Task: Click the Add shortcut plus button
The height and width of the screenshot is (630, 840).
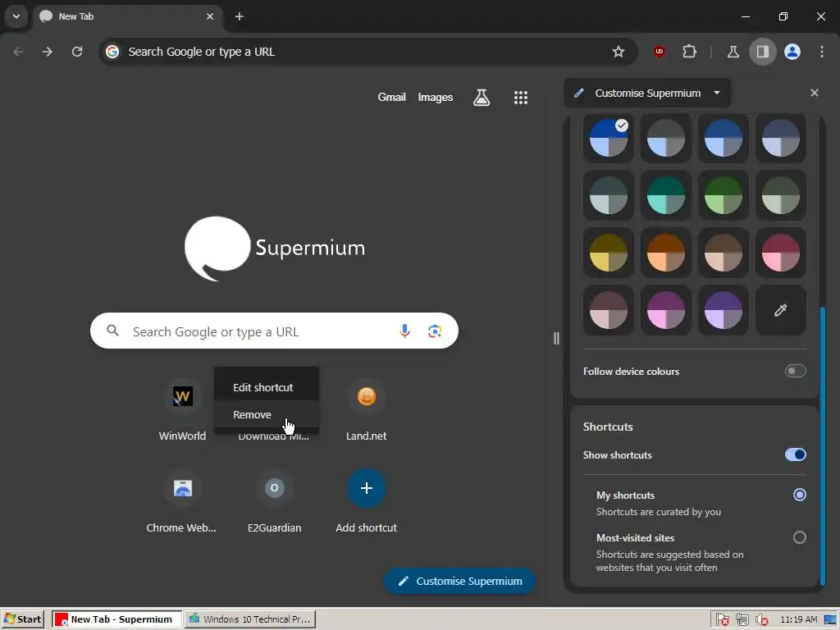Action: pos(367,488)
